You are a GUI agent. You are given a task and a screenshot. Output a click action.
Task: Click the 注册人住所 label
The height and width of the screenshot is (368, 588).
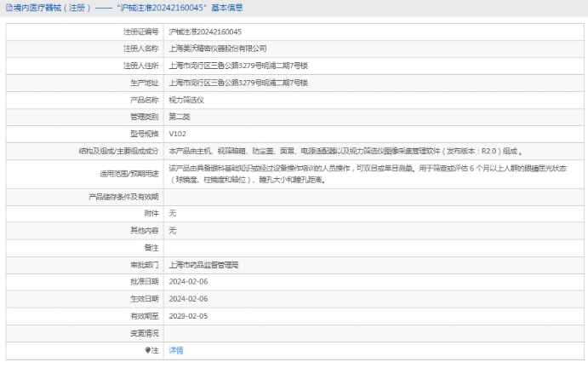pos(141,66)
